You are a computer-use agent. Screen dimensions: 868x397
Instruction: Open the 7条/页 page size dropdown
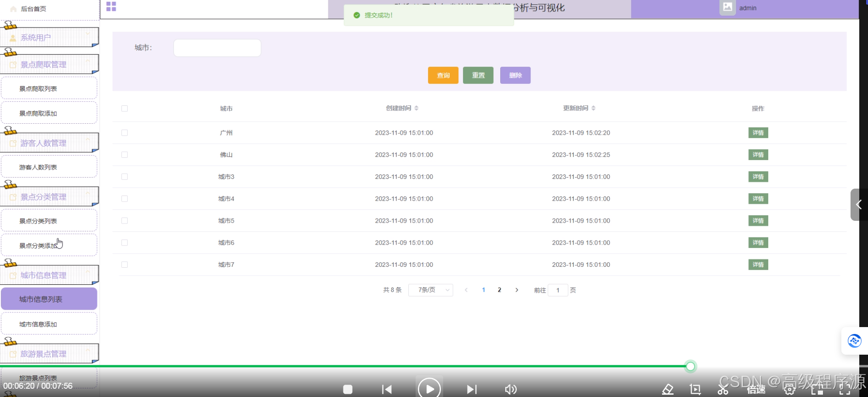click(431, 290)
